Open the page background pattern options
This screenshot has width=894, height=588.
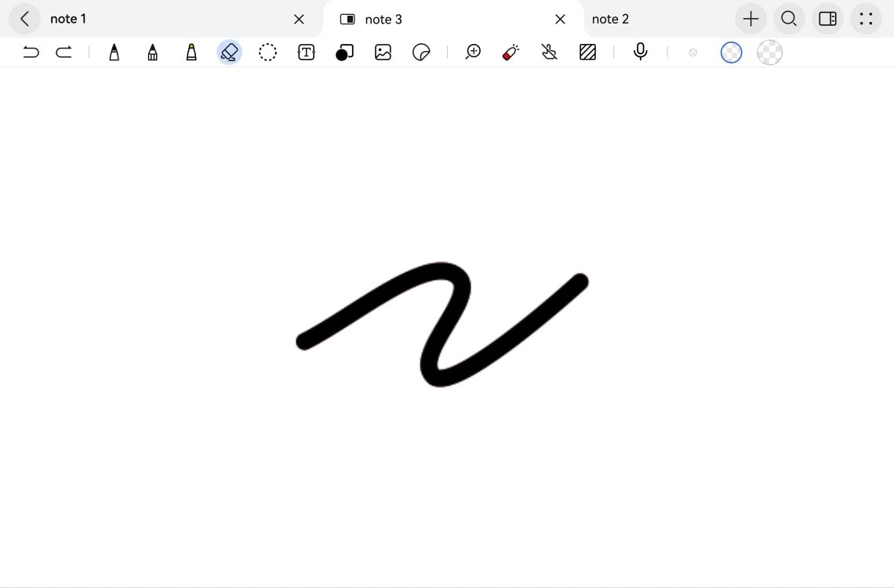point(587,53)
